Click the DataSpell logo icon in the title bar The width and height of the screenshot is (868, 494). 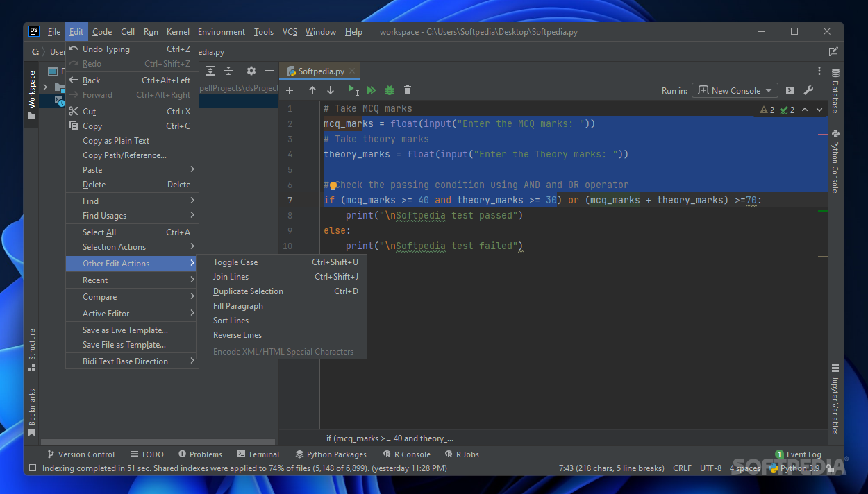34,31
